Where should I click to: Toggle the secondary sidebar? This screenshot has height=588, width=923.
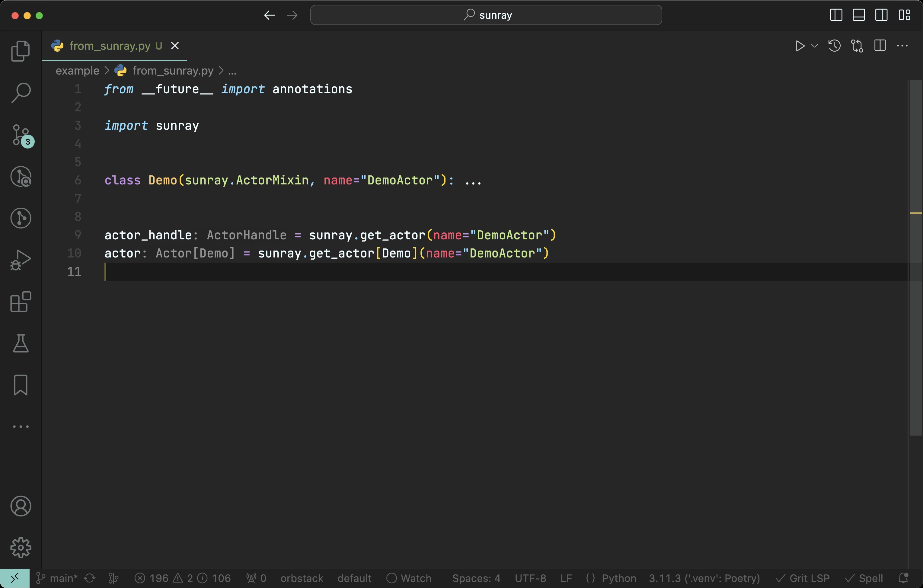click(x=882, y=15)
